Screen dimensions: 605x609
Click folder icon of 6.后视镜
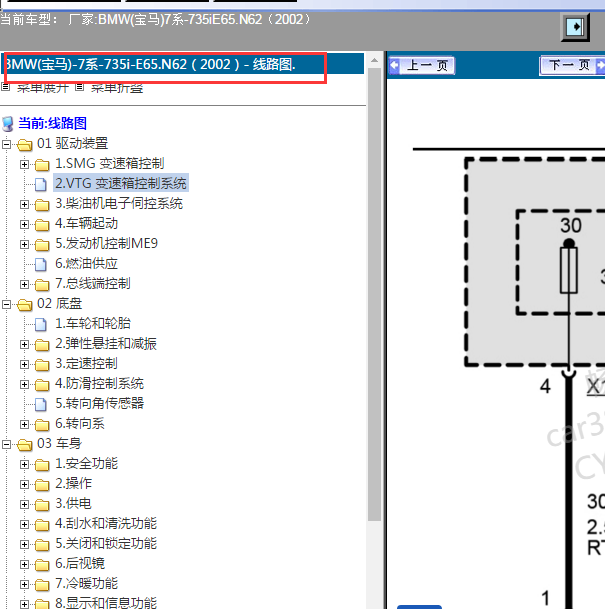click(x=42, y=565)
